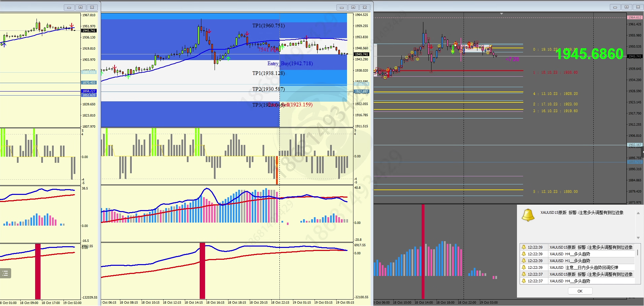Close the middle chart window

click(x=365, y=7)
